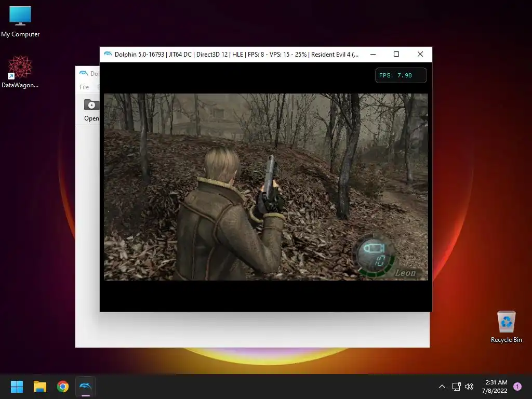The height and width of the screenshot is (399, 532).
Task: Launch Google Chrome from the taskbar
Action: click(x=63, y=387)
